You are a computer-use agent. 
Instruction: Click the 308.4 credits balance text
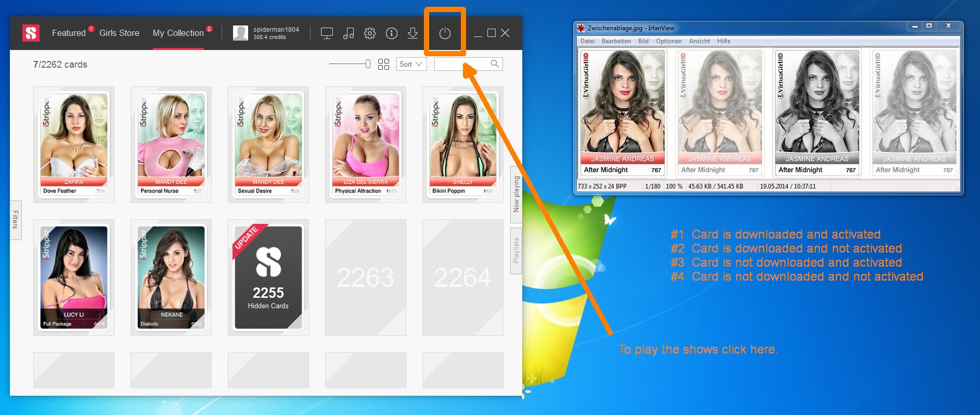click(269, 37)
